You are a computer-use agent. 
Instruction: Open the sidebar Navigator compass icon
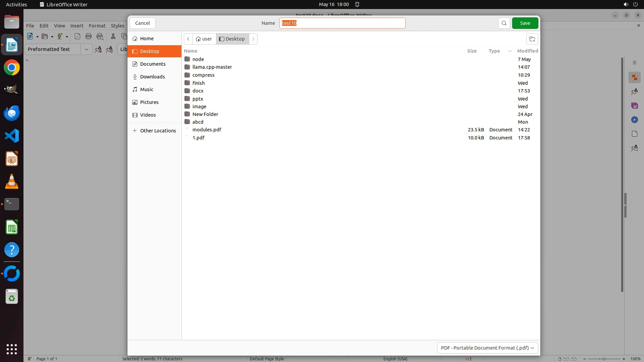(634, 120)
